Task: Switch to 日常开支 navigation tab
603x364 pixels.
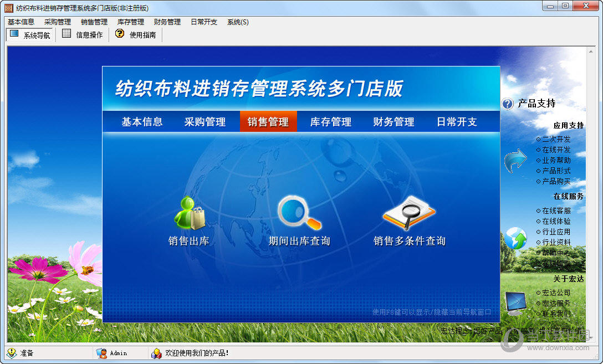Action: point(457,122)
